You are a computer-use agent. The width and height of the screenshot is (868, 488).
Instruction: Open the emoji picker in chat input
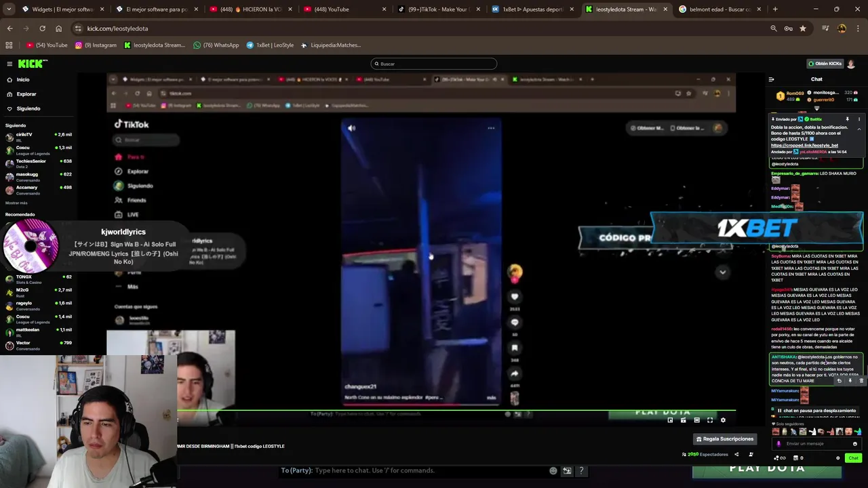[x=855, y=444]
